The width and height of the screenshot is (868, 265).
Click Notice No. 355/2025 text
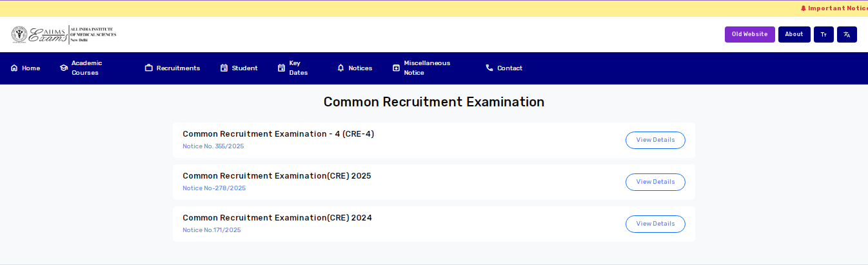[213, 146]
